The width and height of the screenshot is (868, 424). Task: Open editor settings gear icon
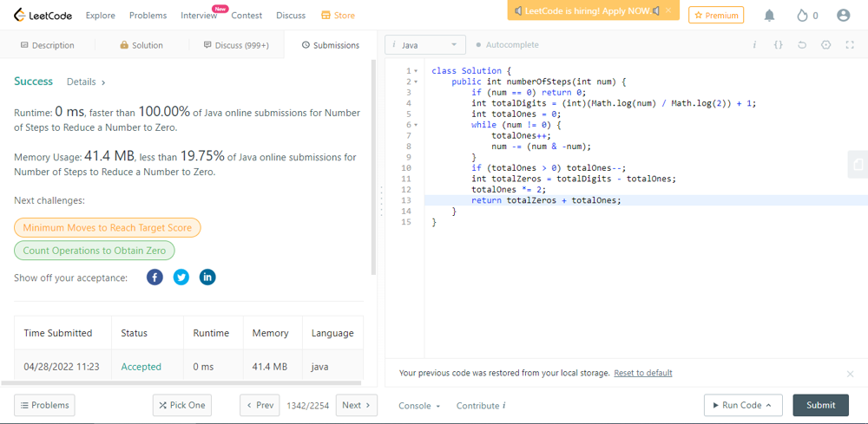(825, 45)
